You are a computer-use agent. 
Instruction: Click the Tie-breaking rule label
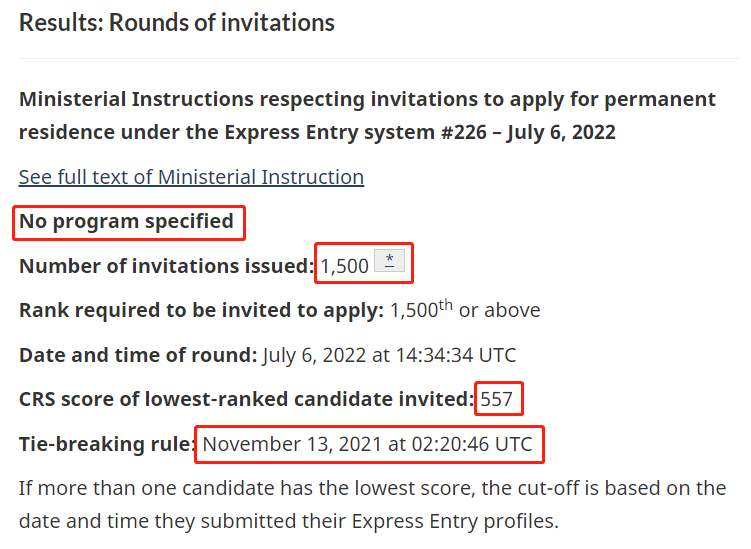(x=106, y=444)
